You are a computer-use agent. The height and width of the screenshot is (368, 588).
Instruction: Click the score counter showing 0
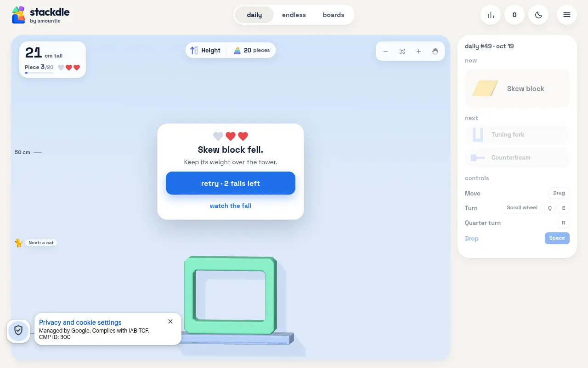coord(514,15)
